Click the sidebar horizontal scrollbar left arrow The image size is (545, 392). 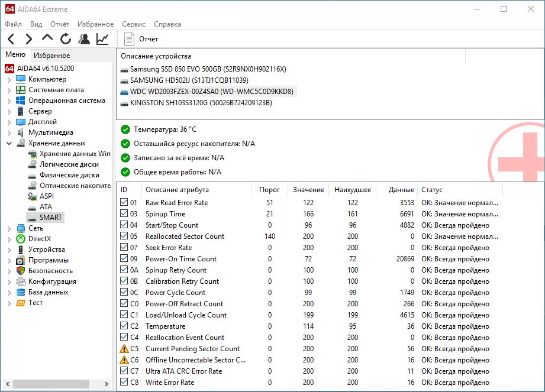click(8, 384)
